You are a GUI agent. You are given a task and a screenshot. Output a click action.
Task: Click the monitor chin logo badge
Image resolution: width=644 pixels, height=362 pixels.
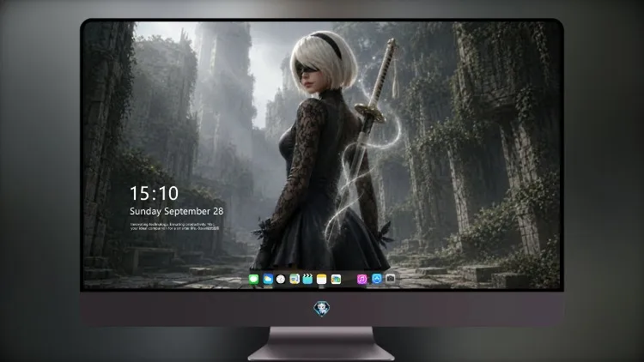322,309
